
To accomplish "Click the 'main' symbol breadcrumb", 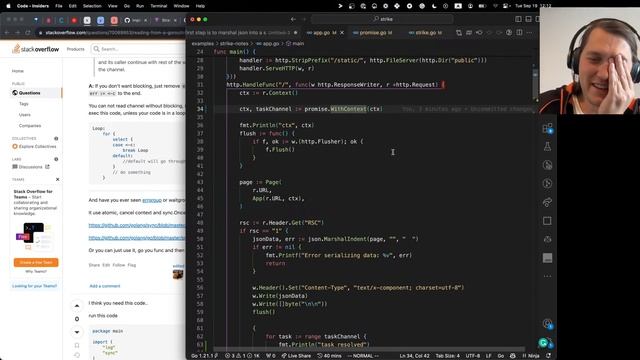I will pos(296,43).
